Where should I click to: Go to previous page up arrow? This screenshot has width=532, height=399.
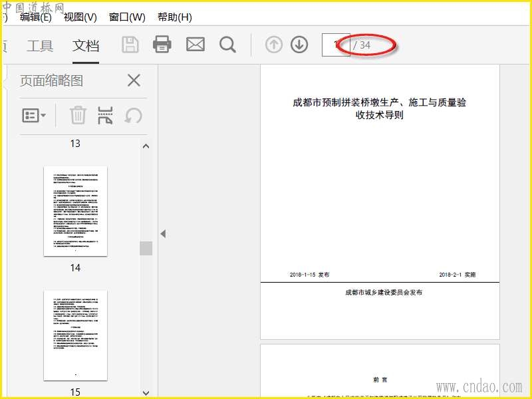click(x=274, y=45)
